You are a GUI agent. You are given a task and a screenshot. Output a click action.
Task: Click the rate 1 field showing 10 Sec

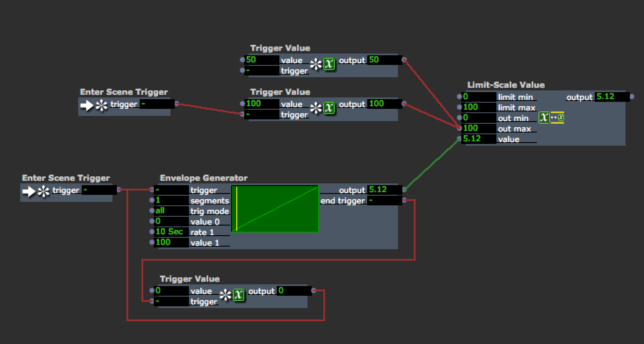click(x=171, y=232)
